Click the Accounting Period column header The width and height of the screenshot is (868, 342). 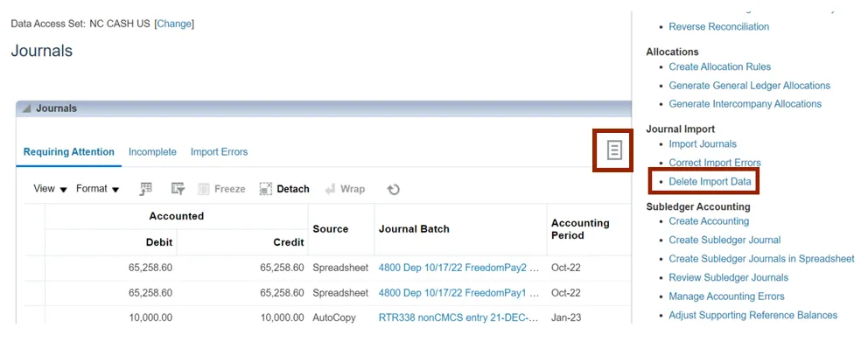click(x=580, y=229)
